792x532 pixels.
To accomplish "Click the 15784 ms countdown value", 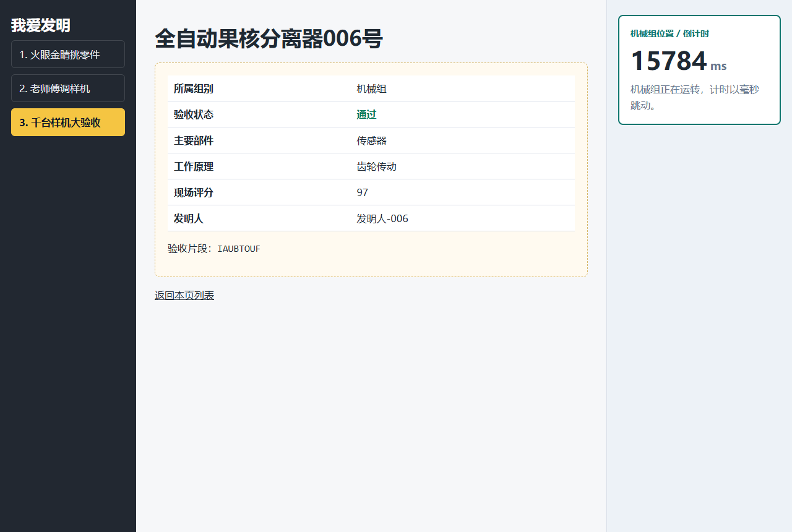I will coord(679,61).
